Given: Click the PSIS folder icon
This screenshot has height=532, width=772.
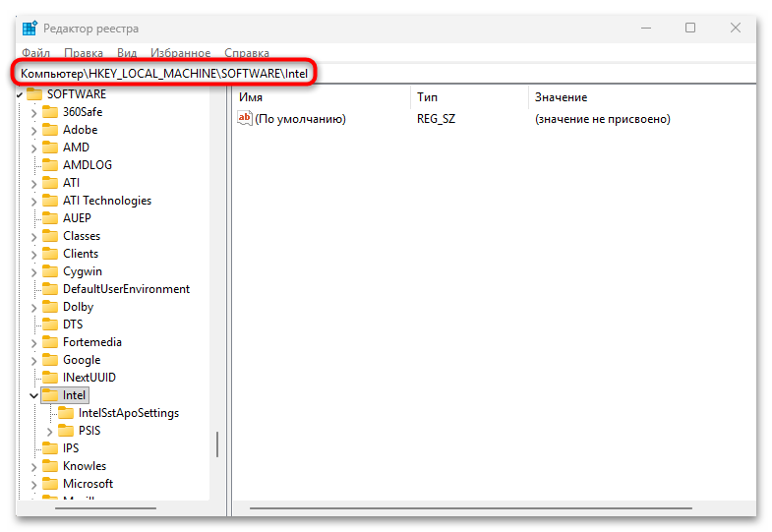Looking at the screenshot, I should [66, 431].
